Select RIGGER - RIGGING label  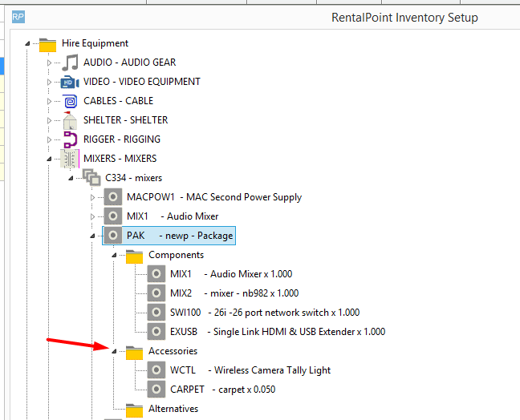point(122,139)
